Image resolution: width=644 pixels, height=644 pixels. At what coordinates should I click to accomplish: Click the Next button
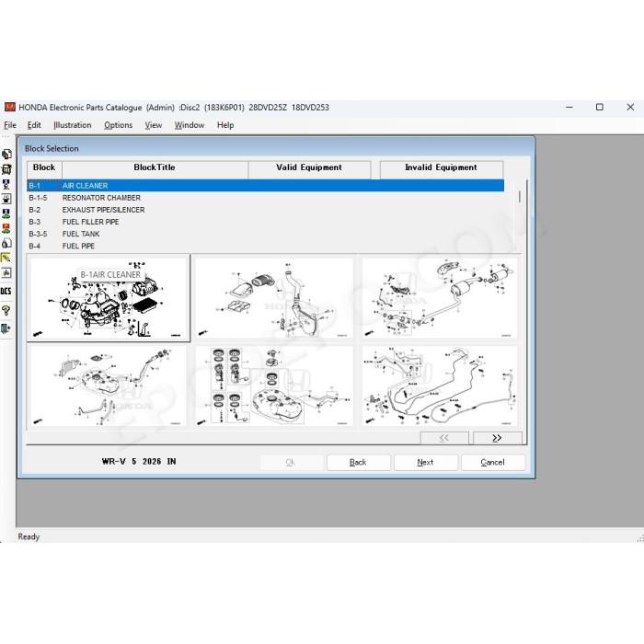[425, 462]
